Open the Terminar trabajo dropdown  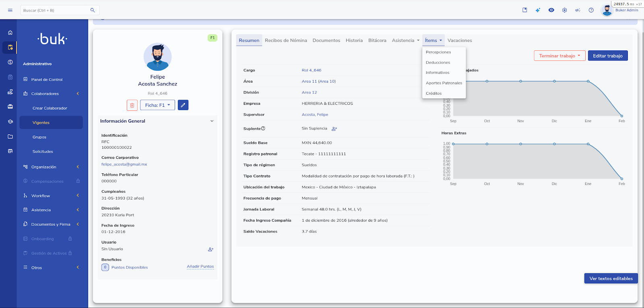(x=559, y=56)
